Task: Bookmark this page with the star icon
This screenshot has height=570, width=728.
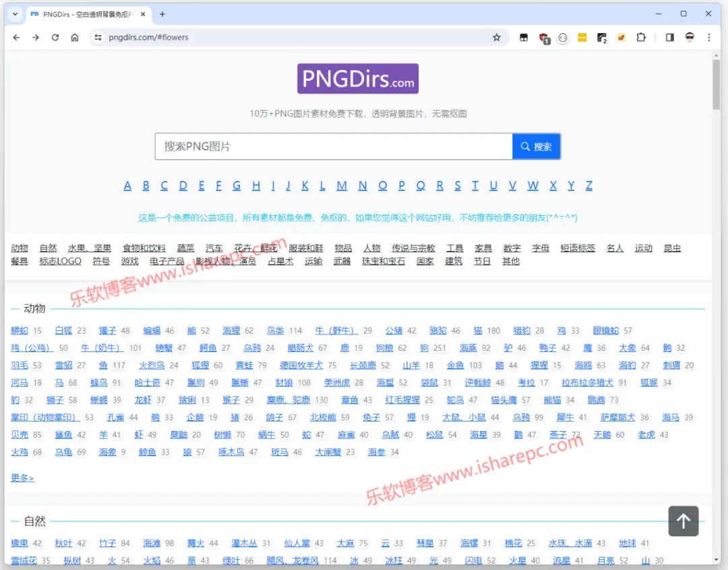Action: 497,37
